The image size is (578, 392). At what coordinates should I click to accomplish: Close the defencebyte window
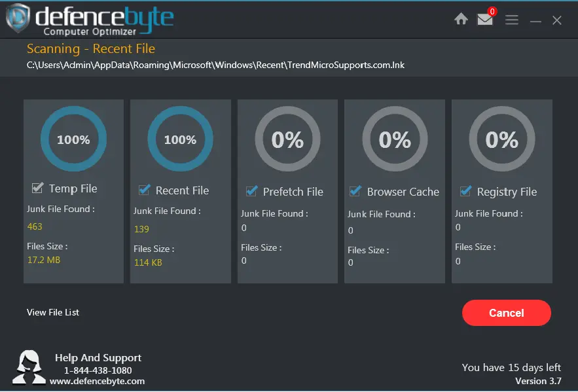pyautogui.click(x=556, y=20)
